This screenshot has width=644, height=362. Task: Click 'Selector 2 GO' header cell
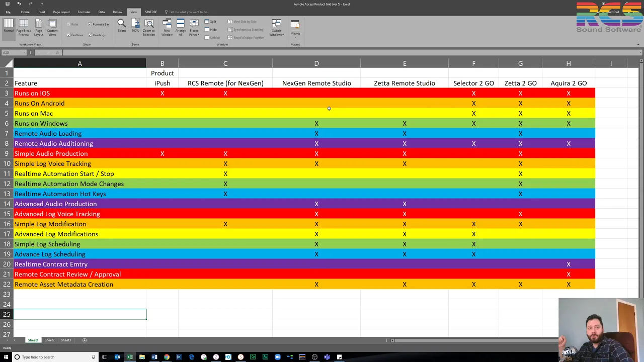473,83
